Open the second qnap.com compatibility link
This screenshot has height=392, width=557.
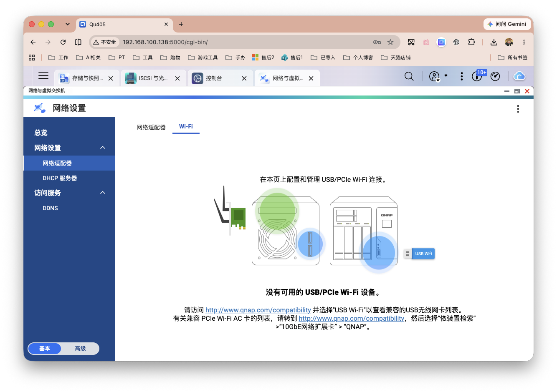[x=351, y=318]
